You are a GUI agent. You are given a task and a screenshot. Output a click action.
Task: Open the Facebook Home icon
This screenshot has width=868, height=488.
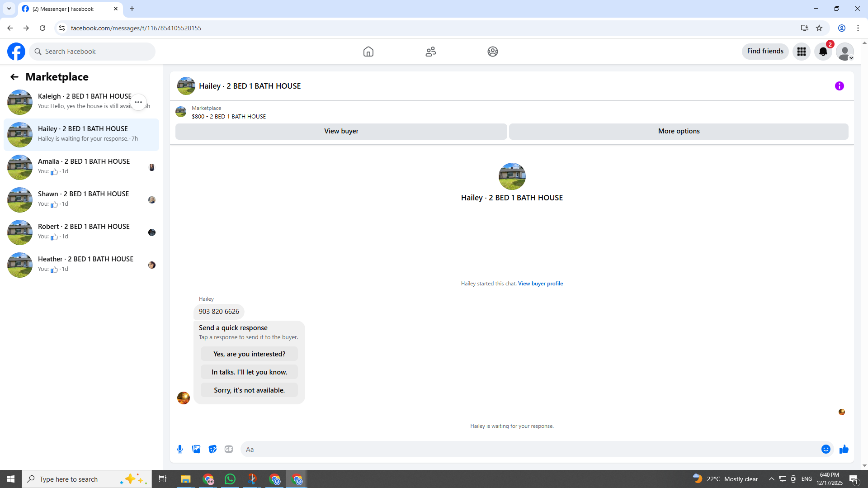(x=368, y=52)
